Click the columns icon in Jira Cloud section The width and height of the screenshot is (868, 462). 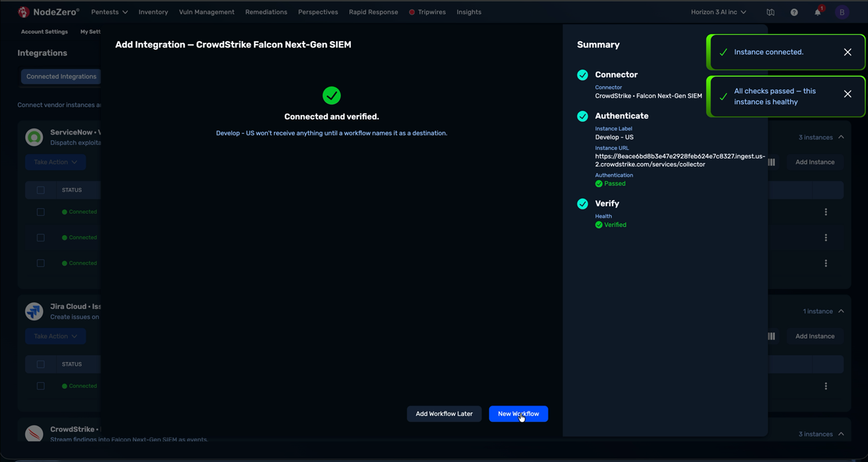click(x=771, y=336)
